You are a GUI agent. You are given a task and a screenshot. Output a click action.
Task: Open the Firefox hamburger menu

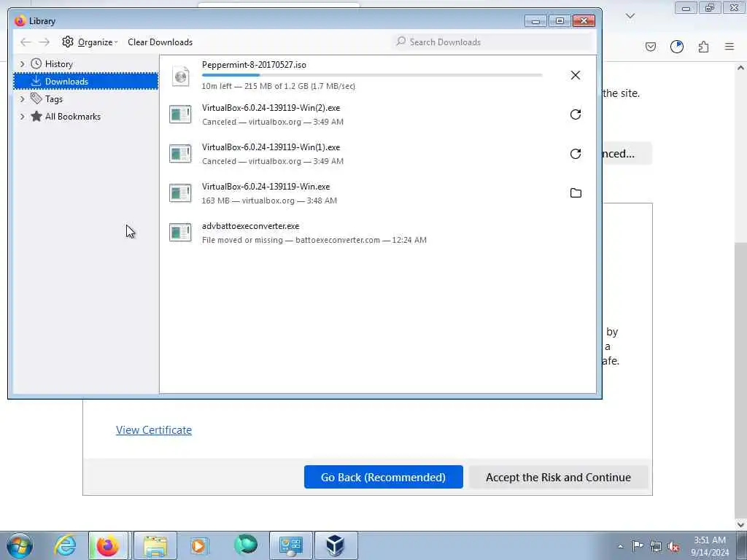[729, 47]
